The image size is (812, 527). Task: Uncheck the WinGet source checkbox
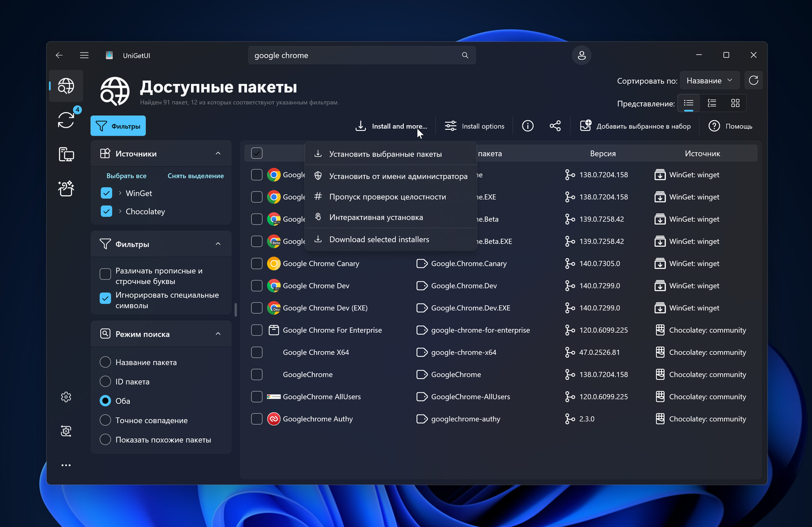pos(107,193)
